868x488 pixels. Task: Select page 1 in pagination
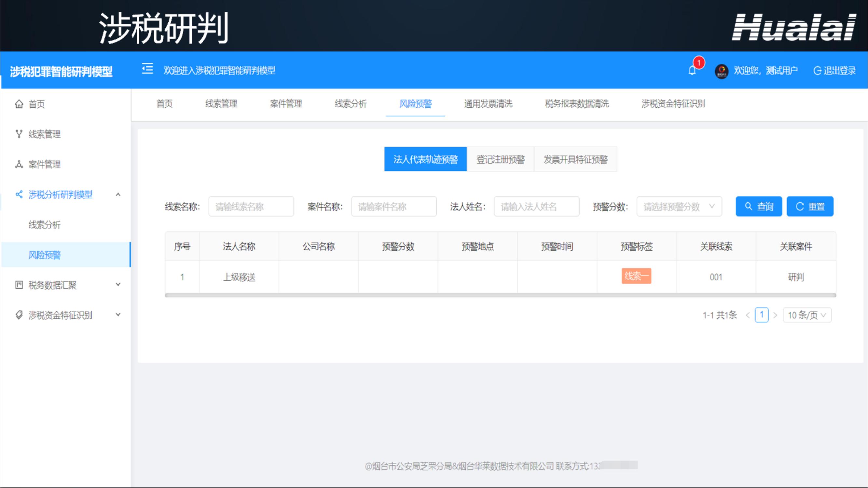[x=762, y=315]
